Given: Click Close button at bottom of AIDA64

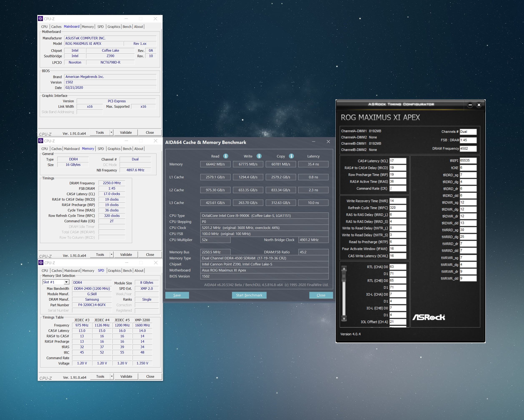Looking at the screenshot, I should point(321,295).
